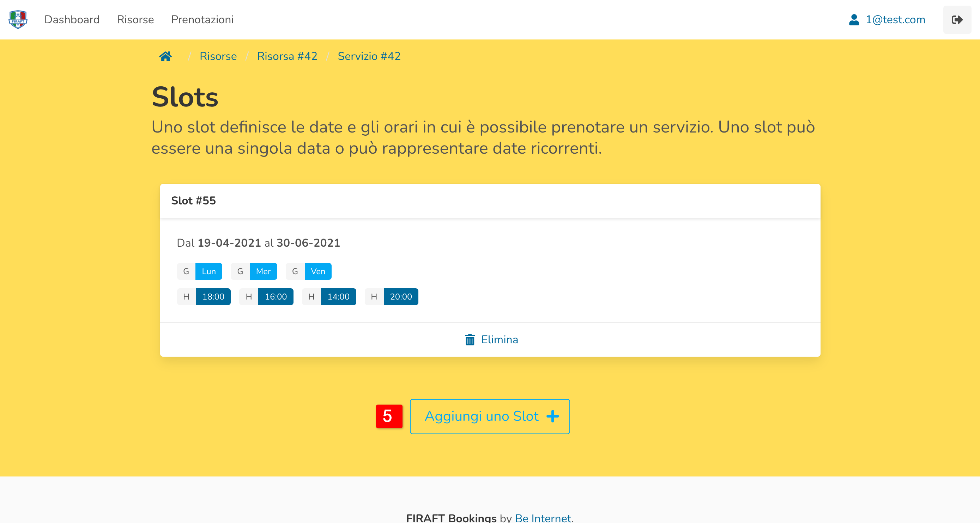The width and height of the screenshot is (980, 523).
Task: Navigate to Risorsa #42 breadcrumb
Action: tap(287, 56)
